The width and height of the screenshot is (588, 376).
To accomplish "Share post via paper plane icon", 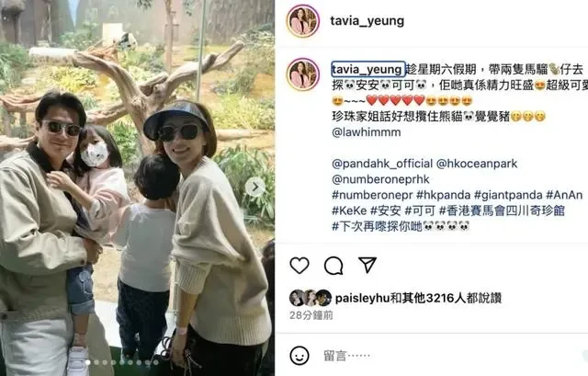I will pos(367,265).
